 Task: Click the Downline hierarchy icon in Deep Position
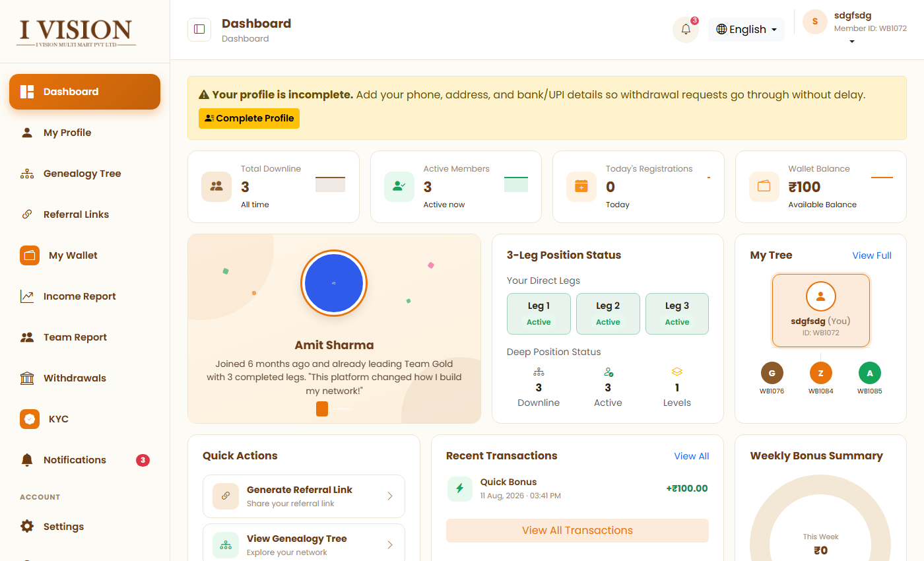pyautogui.click(x=539, y=372)
